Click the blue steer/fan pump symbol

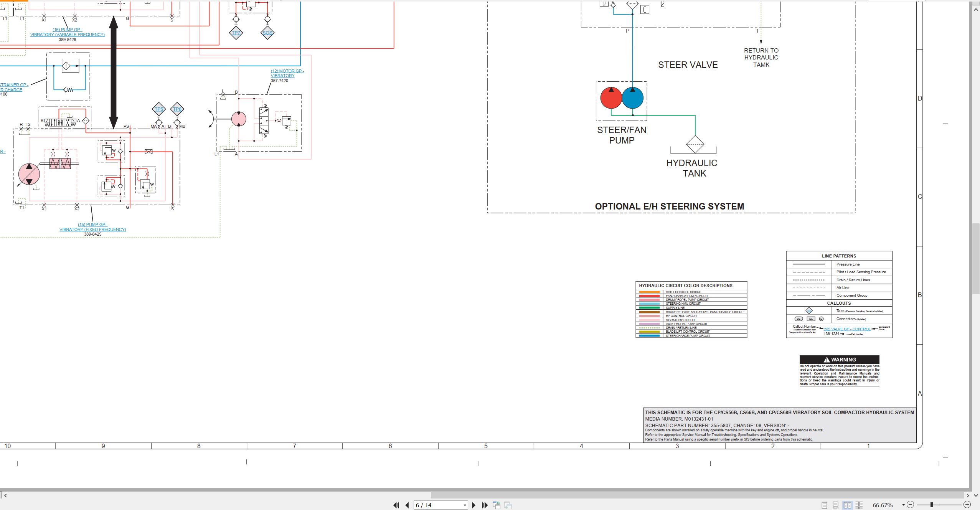632,98
